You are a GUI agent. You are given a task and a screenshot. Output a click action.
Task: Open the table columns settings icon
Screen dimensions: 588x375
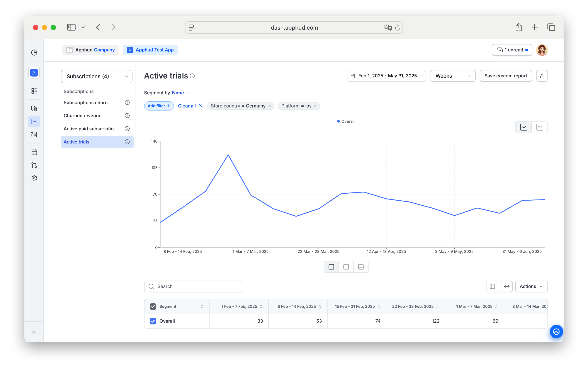492,286
